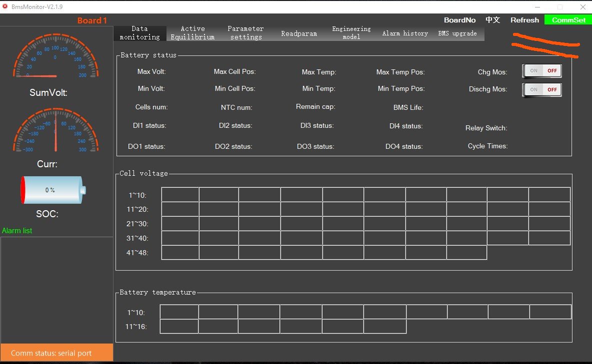
Task: Click the SumVolt gauge dial
Action: (55, 59)
